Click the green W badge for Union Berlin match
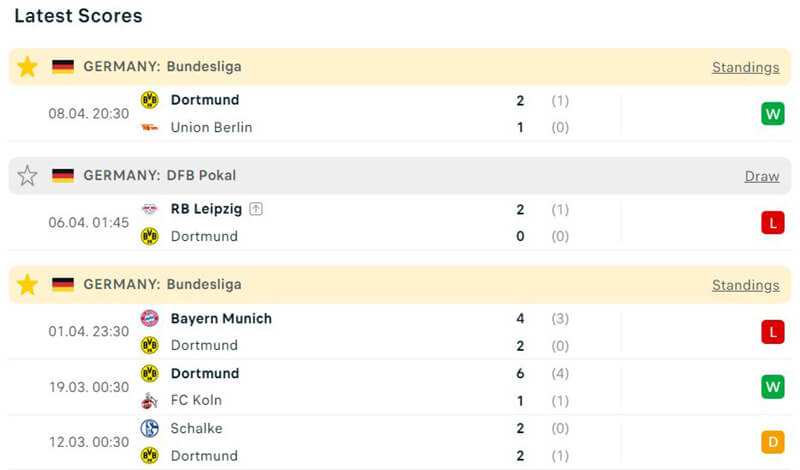The width and height of the screenshot is (800, 470). (772, 114)
